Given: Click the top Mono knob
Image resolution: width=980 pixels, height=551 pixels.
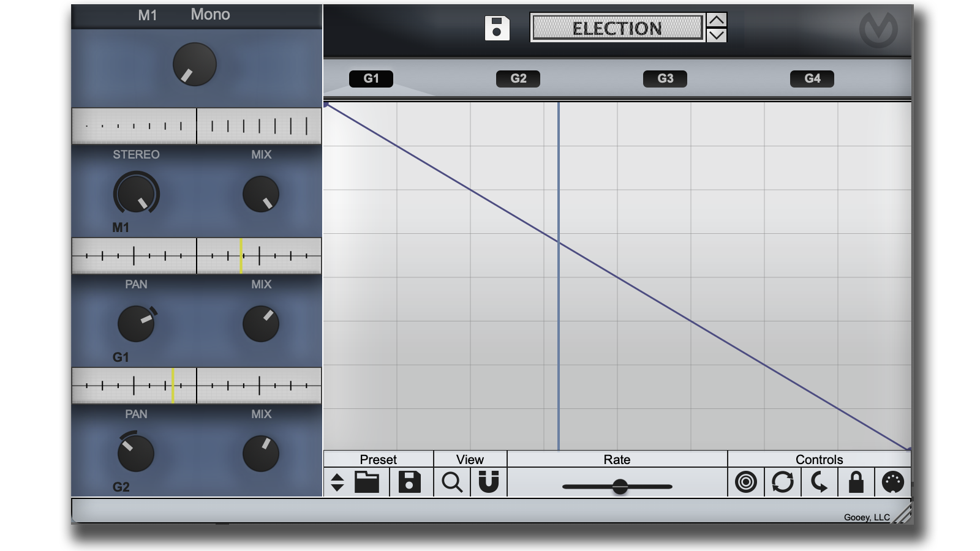Looking at the screenshot, I should 195,64.
